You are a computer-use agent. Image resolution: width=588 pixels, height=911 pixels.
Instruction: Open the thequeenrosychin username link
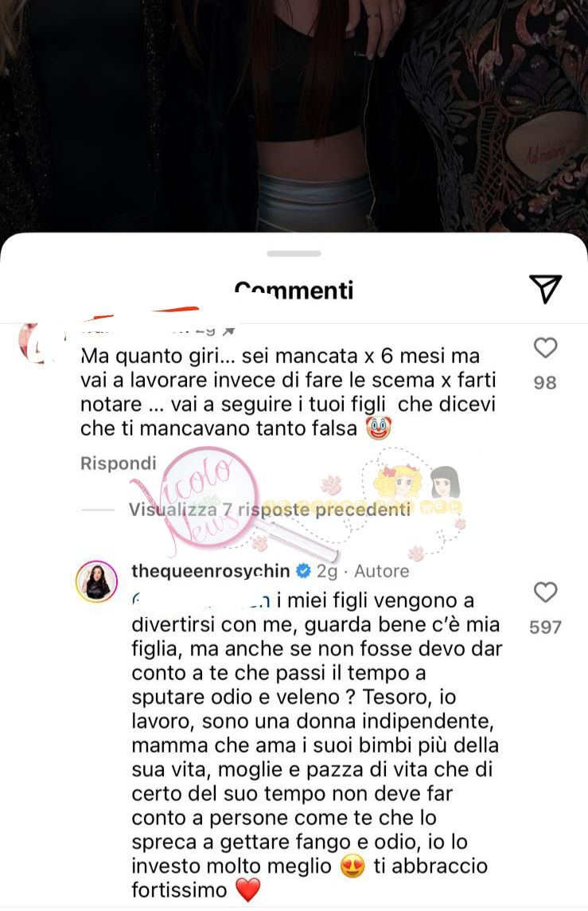click(210, 571)
